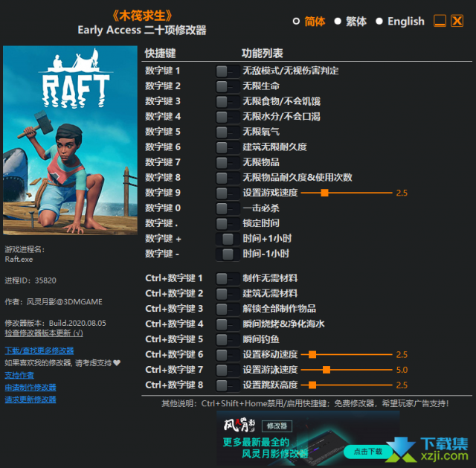Screen dimensions: 476x468
Task: Click the 时间-1小时 button toggle
Action: 228,254
